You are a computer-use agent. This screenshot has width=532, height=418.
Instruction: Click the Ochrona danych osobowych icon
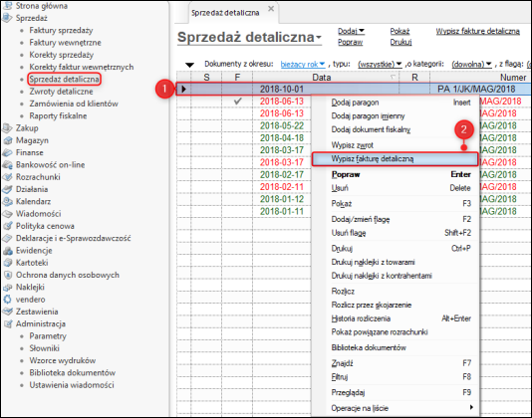coord(7,275)
